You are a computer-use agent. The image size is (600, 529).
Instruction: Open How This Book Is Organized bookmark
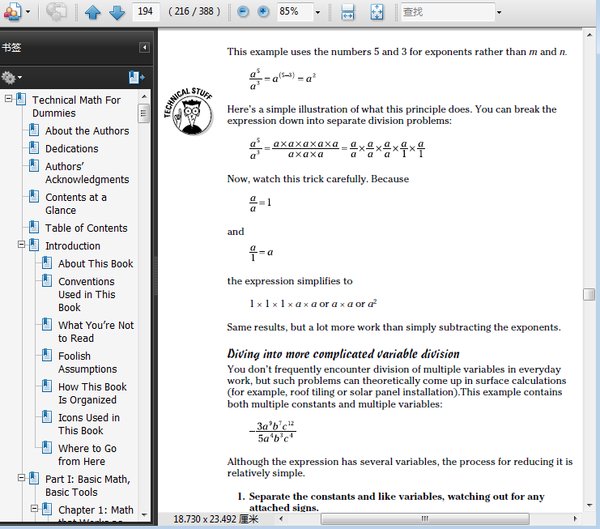coord(93,393)
